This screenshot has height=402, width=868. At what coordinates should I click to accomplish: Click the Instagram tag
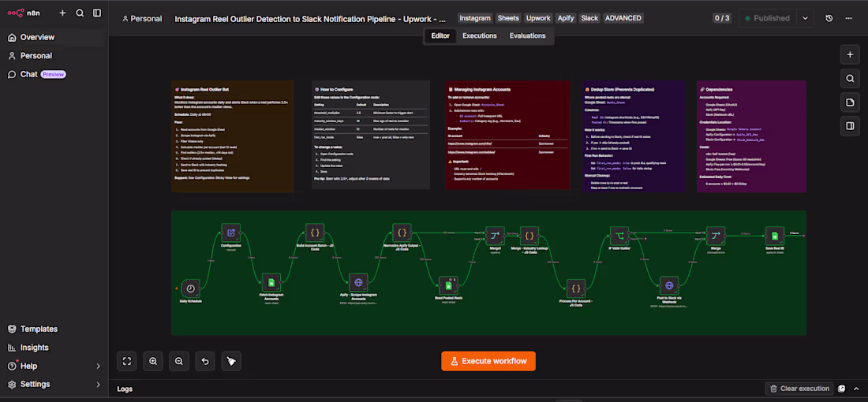(475, 18)
